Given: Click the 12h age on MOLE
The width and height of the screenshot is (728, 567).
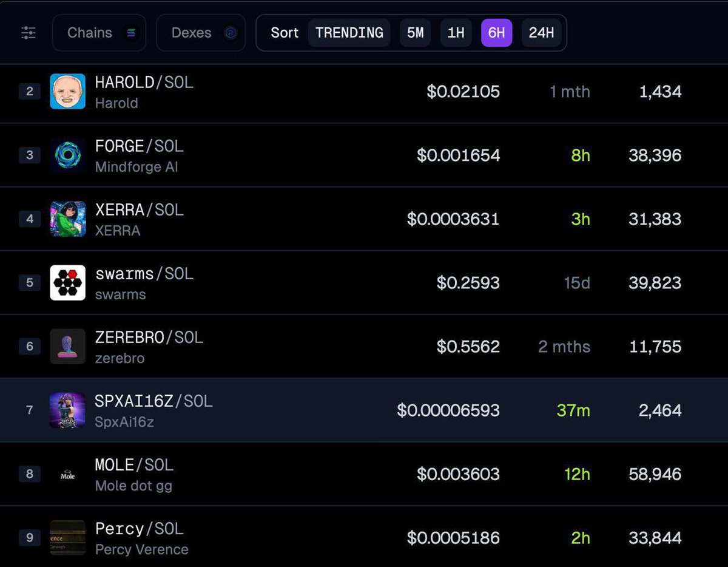Looking at the screenshot, I should [577, 474].
